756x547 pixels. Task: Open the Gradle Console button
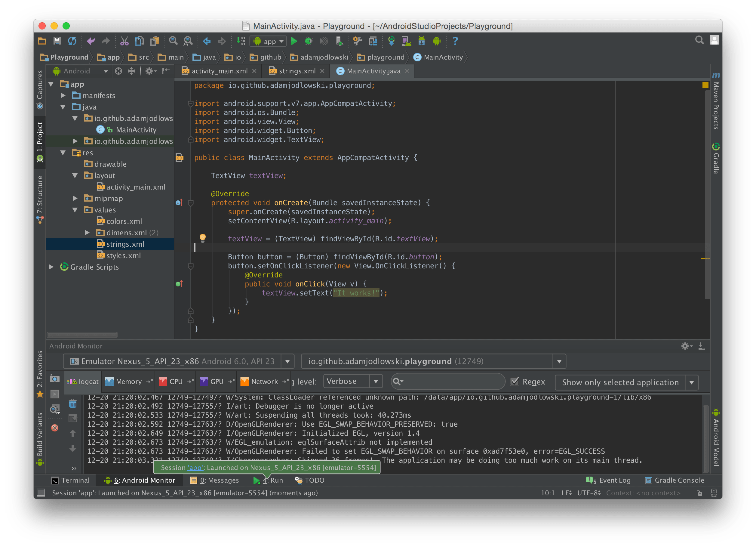pos(675,480)
